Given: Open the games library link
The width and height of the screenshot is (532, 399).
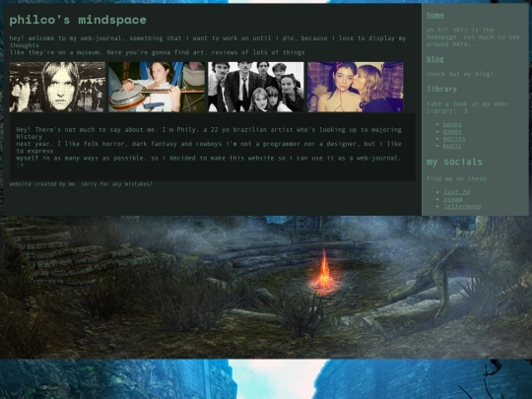Looking at the screenshot, I should 452,132.
